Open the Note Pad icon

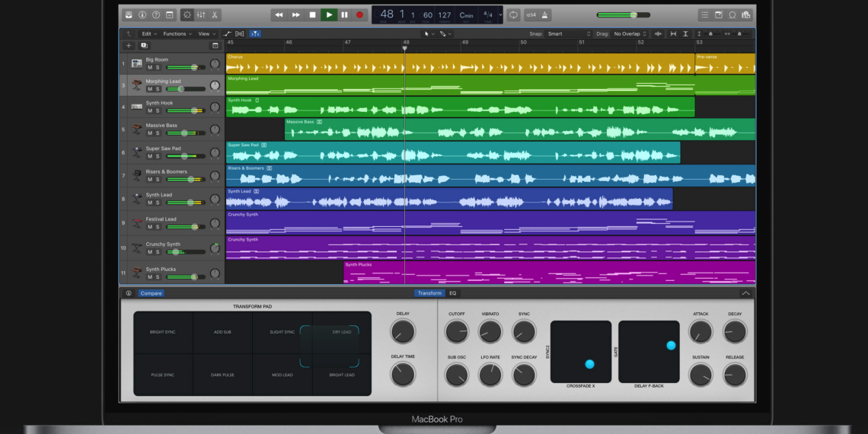718,14
